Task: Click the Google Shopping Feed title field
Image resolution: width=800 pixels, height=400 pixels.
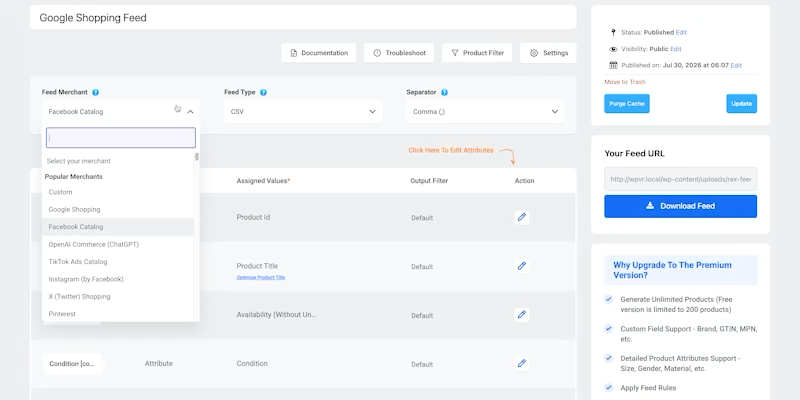Action: pos(303,17)
